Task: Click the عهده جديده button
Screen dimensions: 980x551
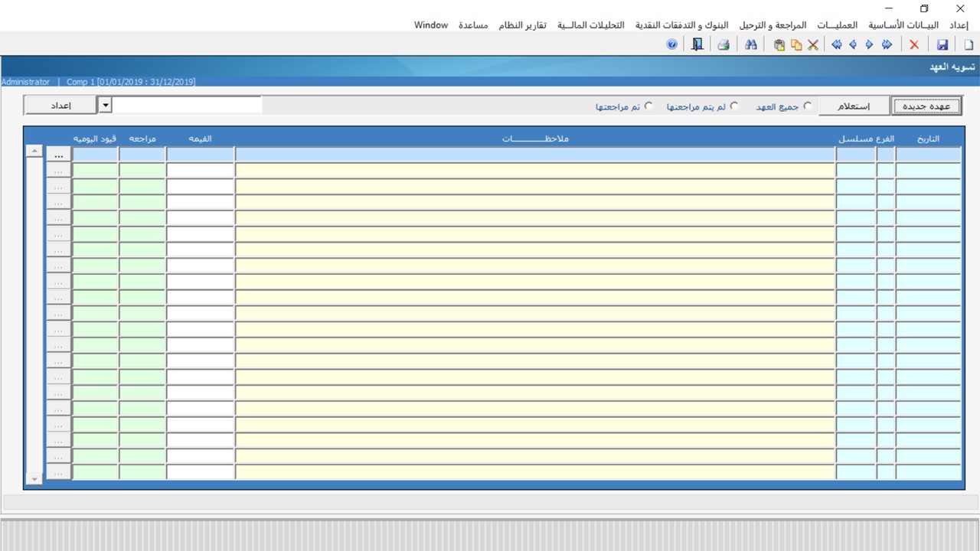Action: [927, 106]
